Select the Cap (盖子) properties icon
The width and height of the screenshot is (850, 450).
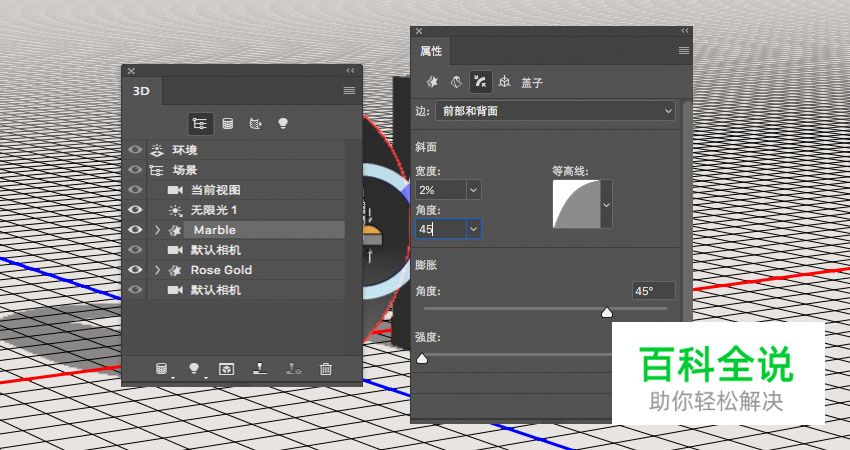coord(480,82)
